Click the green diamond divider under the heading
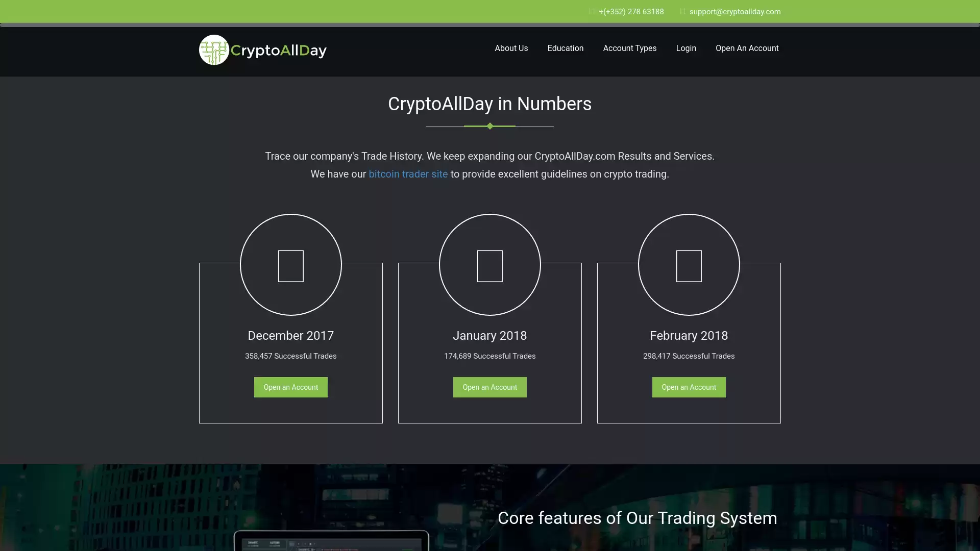The image size is (980, 551). point(490,126)
